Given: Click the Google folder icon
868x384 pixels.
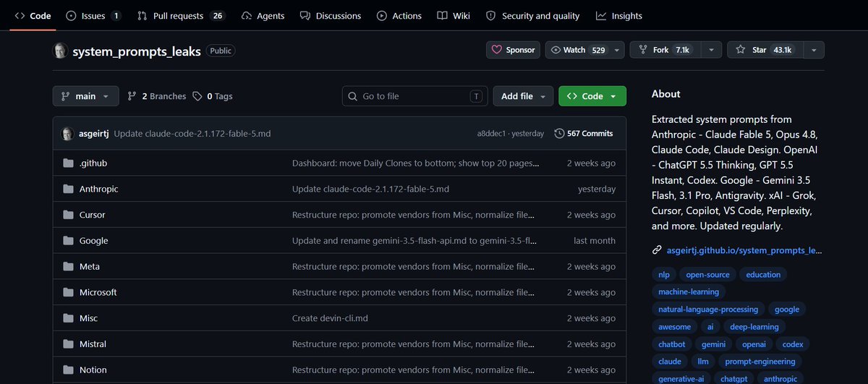Looking at the screenshot, I should tap(68, 241).
